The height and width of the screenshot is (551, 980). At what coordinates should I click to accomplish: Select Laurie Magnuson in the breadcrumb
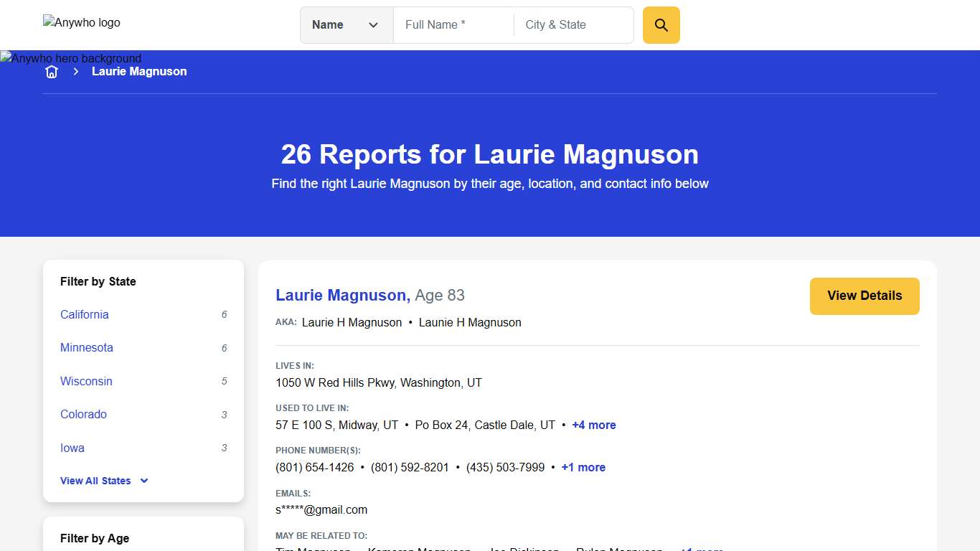(x=139, y=71)
